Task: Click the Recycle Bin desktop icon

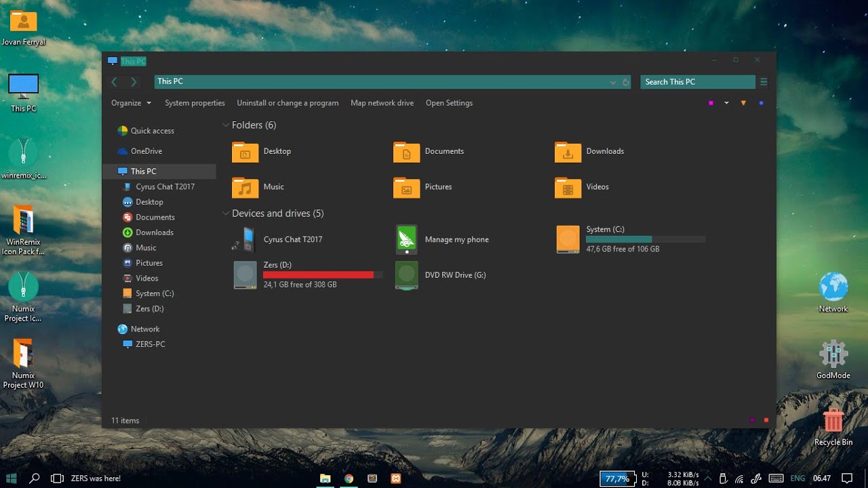Action: tap(833, 420)
